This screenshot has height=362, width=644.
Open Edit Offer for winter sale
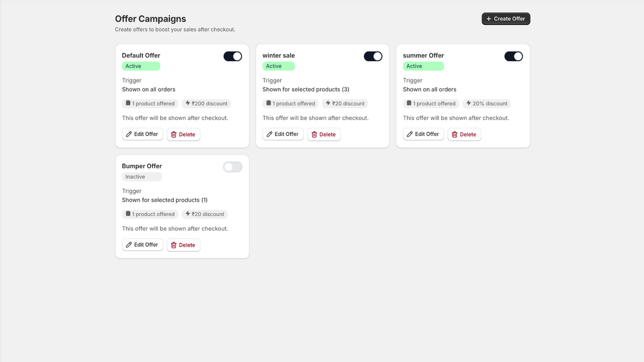pos(283,134)
